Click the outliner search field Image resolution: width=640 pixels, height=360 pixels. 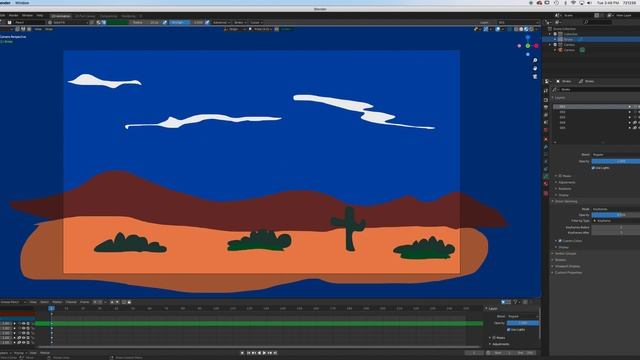point(598,22)
